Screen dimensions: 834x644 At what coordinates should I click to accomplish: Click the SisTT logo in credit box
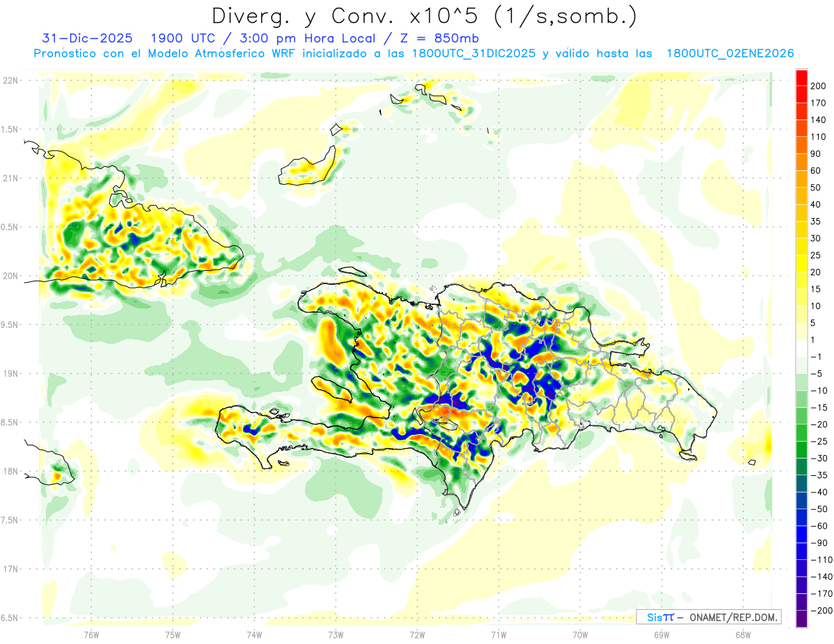coord(660,617)
